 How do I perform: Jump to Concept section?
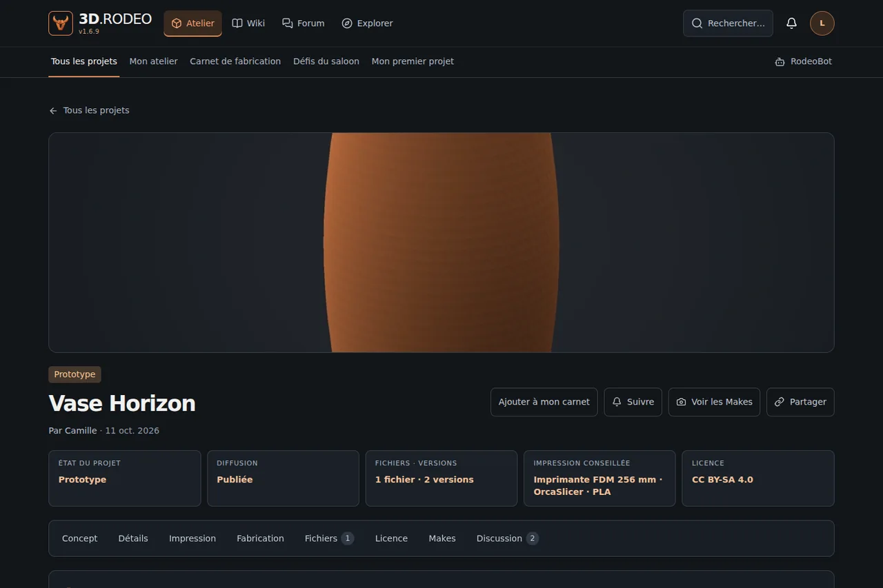(x=80, y=538)
